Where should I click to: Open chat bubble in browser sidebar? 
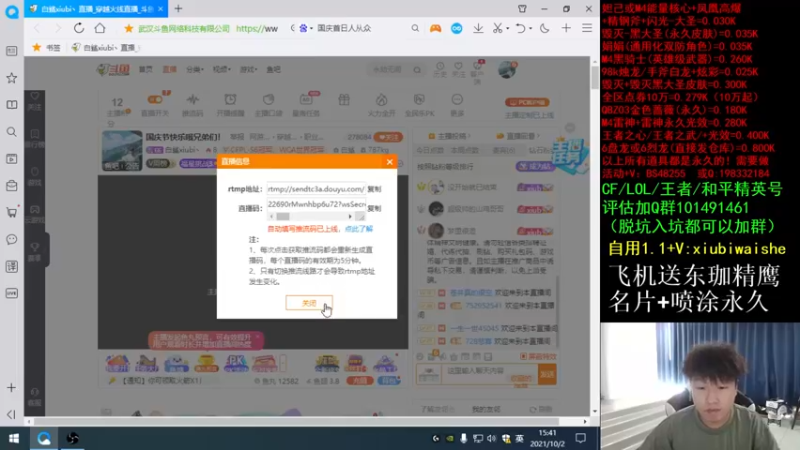(12, 239)
